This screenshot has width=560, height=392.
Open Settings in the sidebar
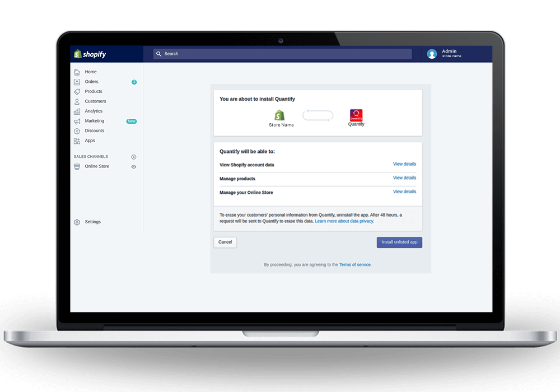[x=93, y=222]
